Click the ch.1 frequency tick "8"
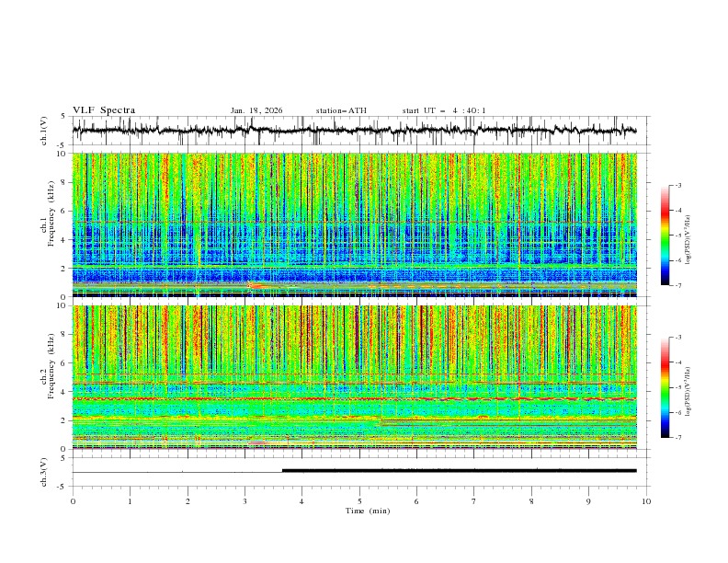 pyautogui.click(x=64, y=182)
